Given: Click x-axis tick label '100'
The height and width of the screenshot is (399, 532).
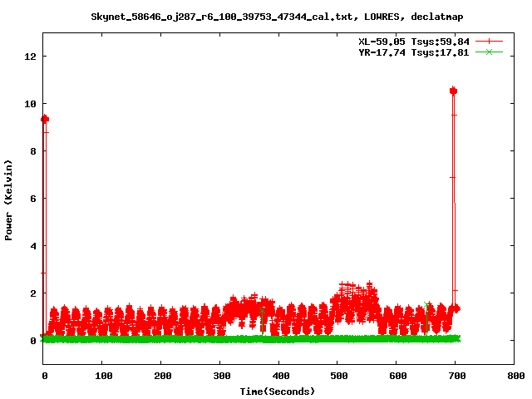Looking at the screenshot, I should [x=103, y=376].
